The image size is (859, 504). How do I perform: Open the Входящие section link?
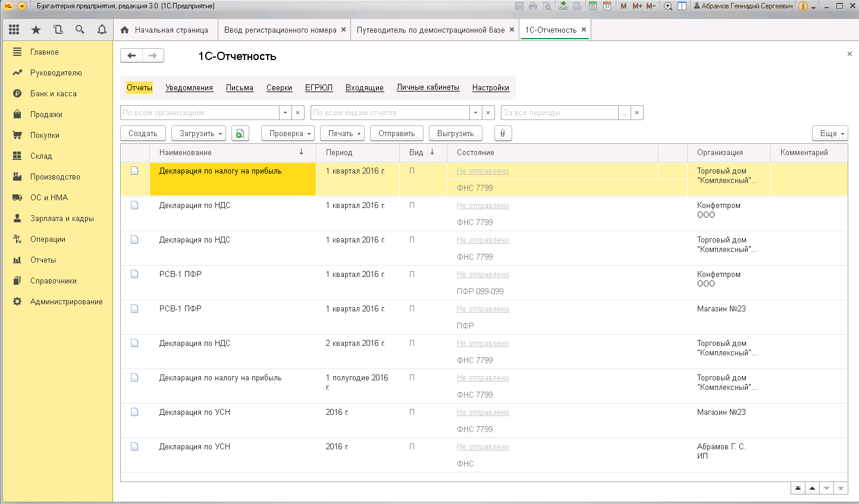pos(365,88)
